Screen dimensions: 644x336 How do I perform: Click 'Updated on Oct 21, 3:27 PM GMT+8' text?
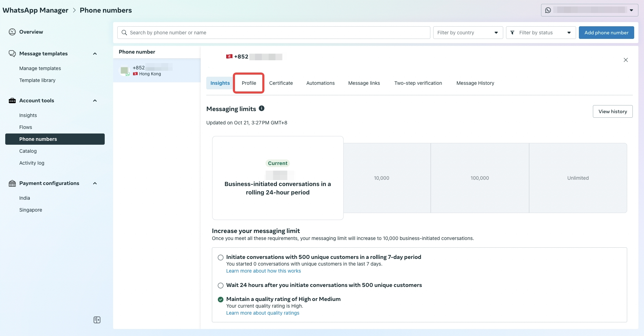[x=247, y=123]
